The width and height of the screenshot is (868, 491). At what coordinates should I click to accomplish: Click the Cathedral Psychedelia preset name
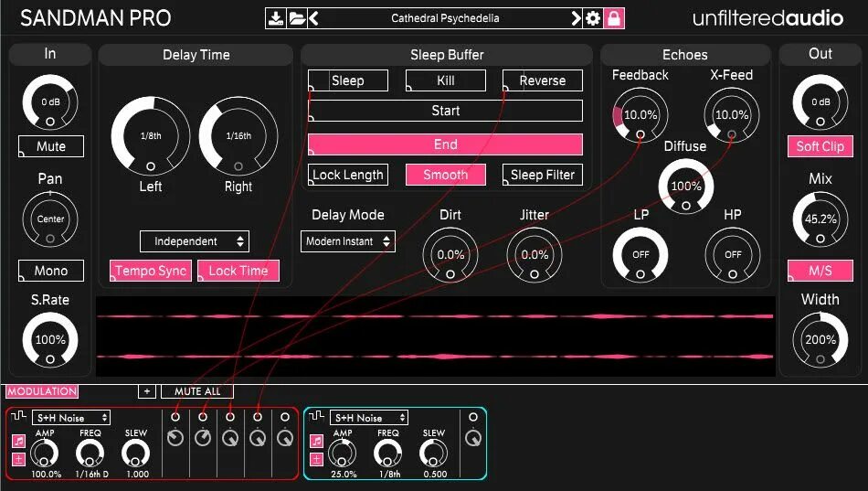(x=445, y=18)
